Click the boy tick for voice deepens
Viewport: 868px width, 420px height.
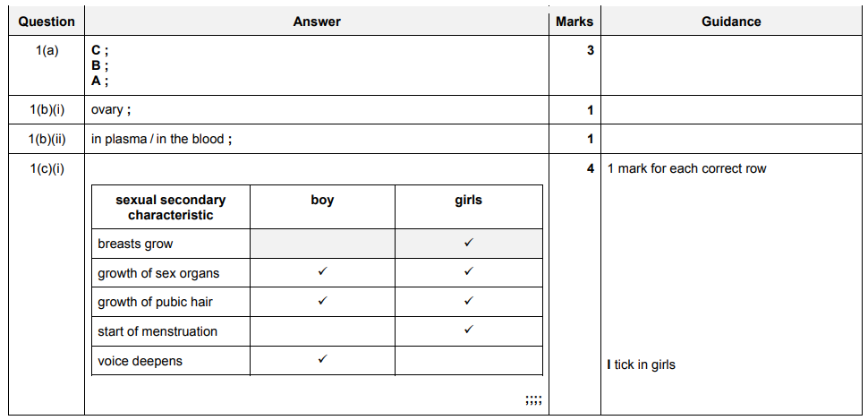click(x=322, y=360)
